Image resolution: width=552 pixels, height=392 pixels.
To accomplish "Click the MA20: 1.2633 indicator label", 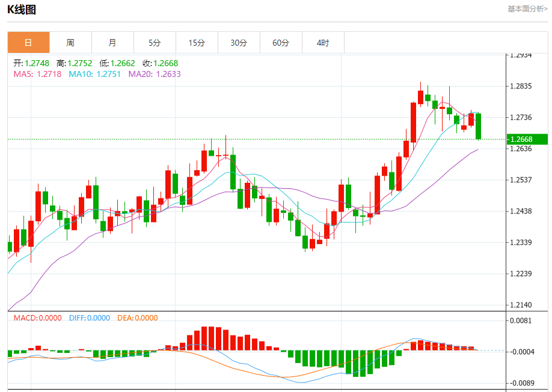I will 155,74.
